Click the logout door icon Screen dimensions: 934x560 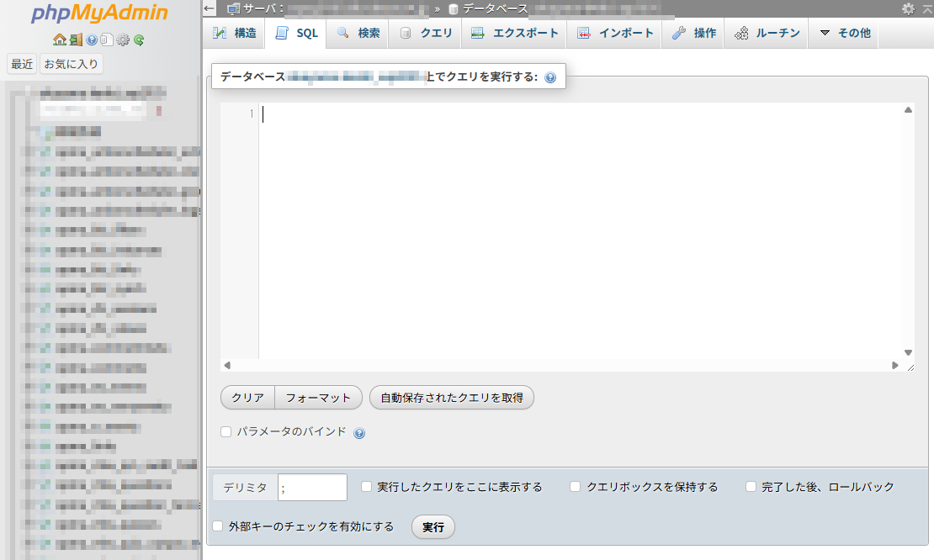tap(76, 40)
